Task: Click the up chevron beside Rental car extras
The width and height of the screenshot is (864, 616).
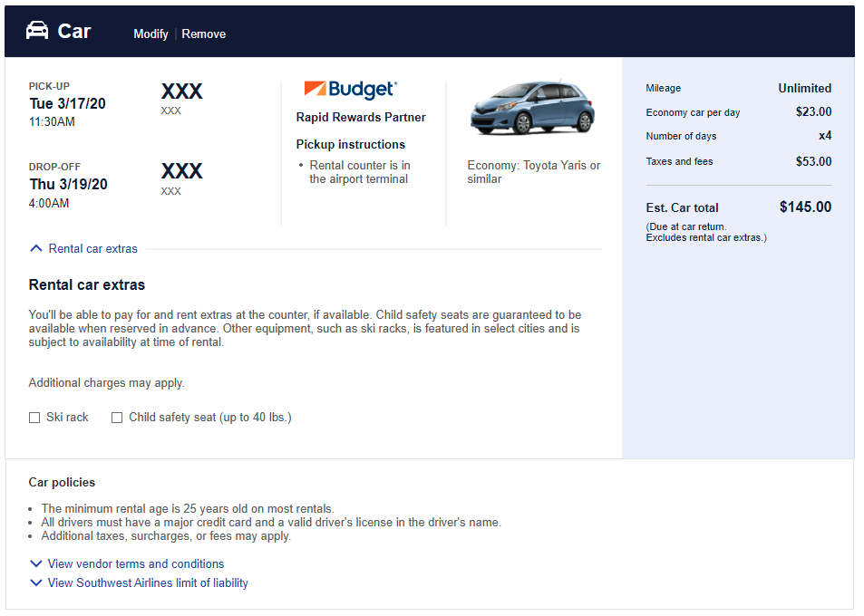Action: 36,248
